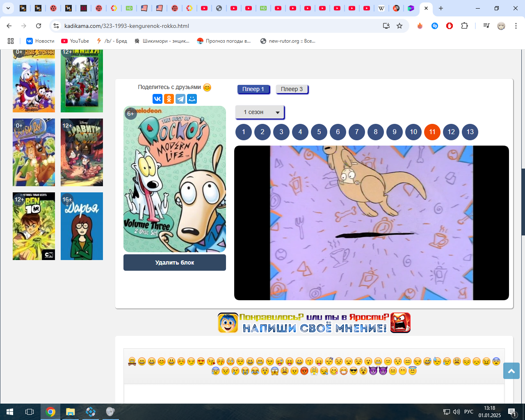Insert the sunglasses emoji
Screen dimensions: 525x420
pos(354,371)
